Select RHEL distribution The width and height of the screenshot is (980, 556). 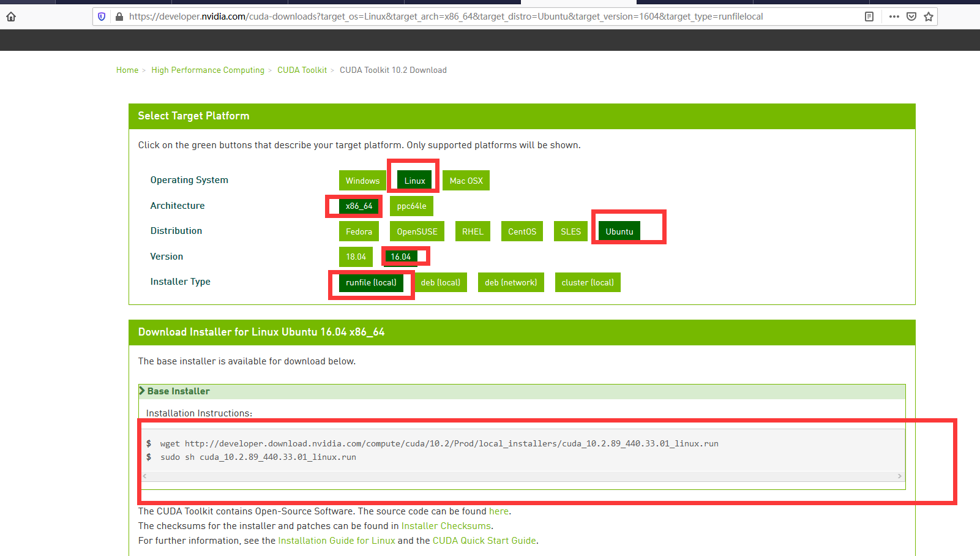(473, 231)
